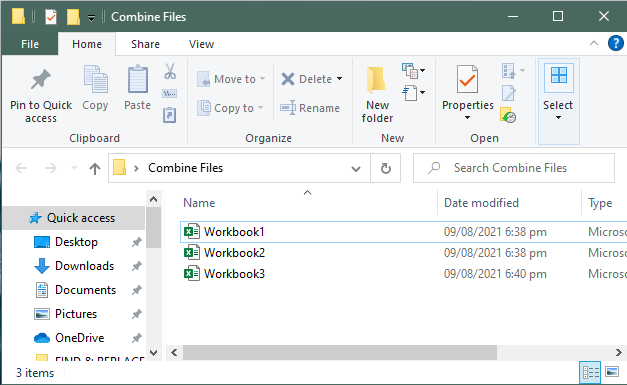
Task: Open the Share ribbon tab
Action: click(x=145, y=44)
